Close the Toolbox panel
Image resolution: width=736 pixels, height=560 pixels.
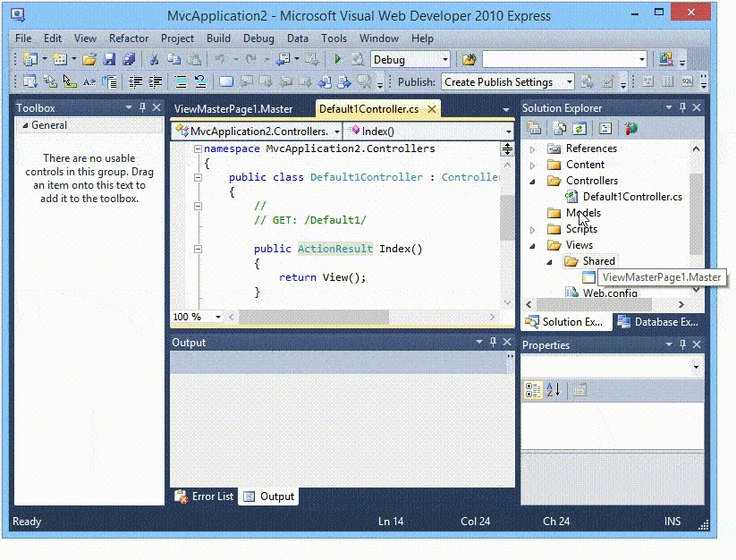pyautogui.click(x=157, y=107)
